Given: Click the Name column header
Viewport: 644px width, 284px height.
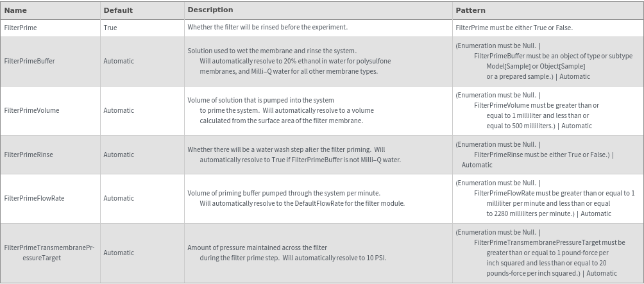Looking at the screenshot, I should (15, 10).
